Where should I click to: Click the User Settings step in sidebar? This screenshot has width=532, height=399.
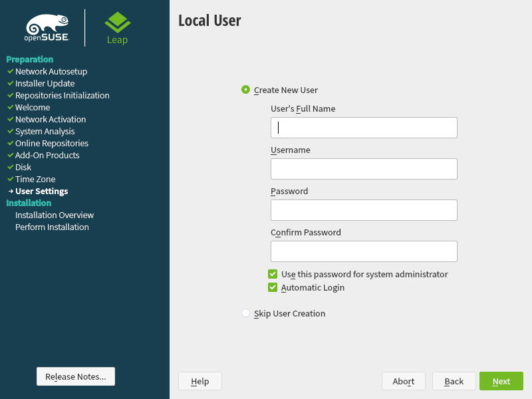coord(41,192)
